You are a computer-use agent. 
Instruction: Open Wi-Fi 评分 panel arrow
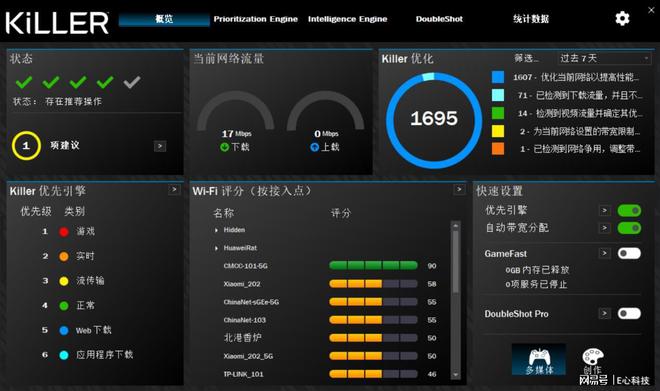[x=459, y=190]
